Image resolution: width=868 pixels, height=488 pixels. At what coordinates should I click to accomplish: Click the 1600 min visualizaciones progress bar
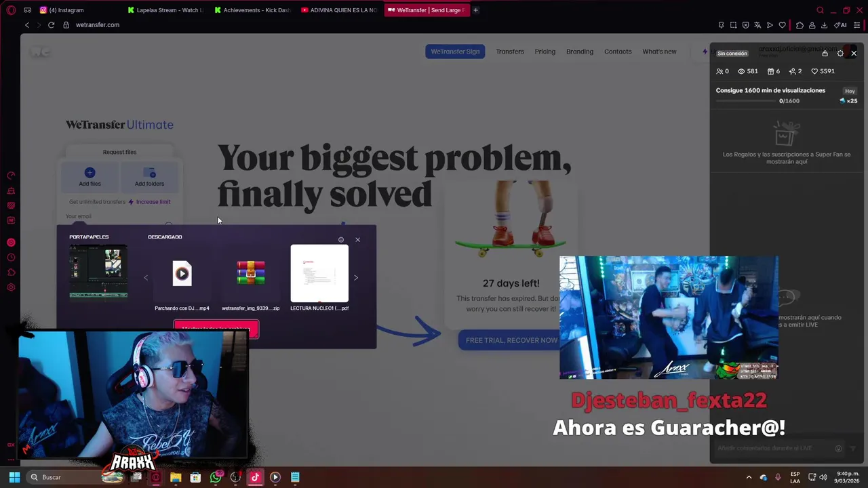click(x=746, y=101)
